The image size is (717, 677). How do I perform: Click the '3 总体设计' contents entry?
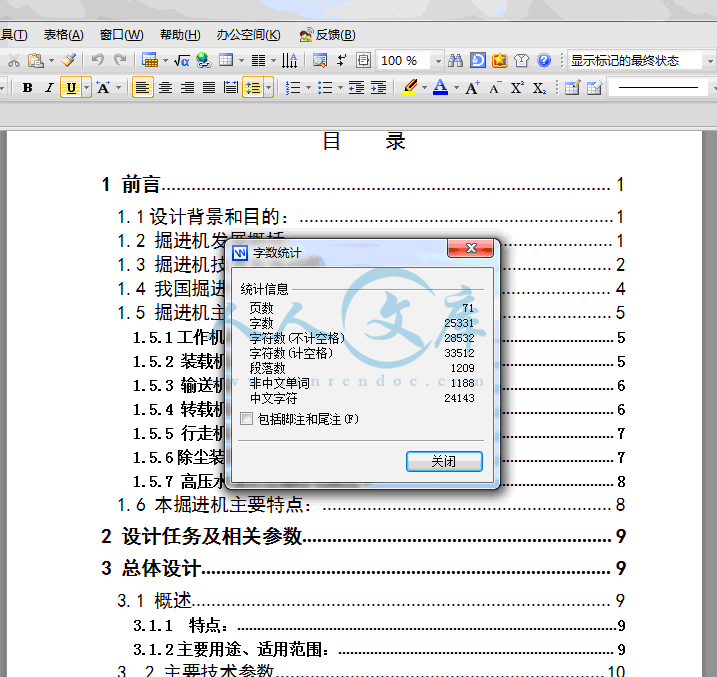coord(363,568)
